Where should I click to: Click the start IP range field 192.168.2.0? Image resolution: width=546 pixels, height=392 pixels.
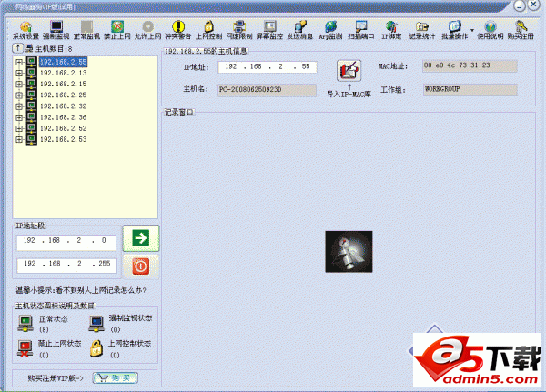coord(66,243)
